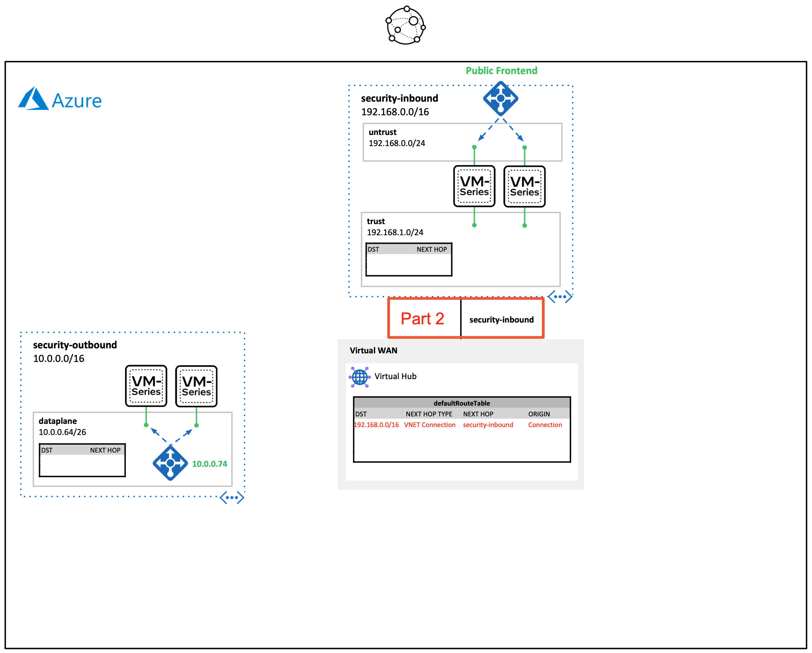Click the Public Frontend load balancer icon

coord(501,98)
